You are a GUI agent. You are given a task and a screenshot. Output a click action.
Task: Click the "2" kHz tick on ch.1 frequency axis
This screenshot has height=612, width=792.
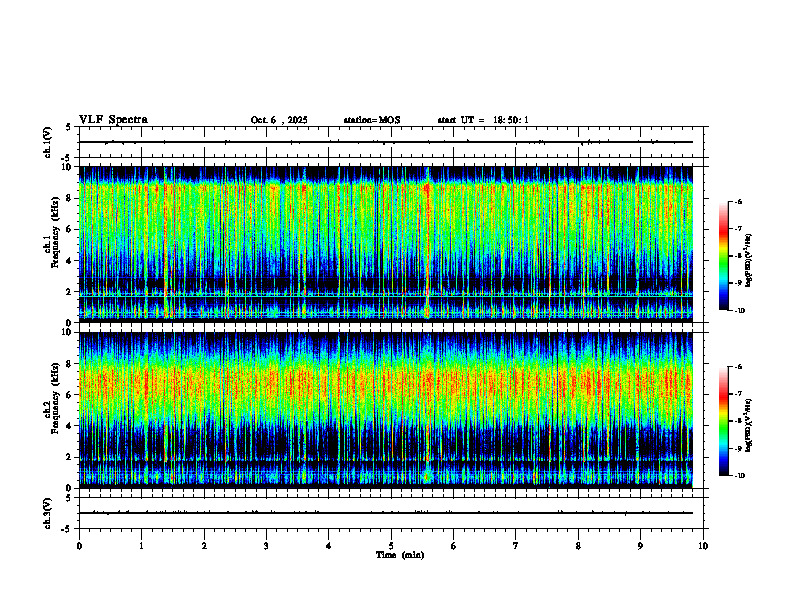[70, 292]
